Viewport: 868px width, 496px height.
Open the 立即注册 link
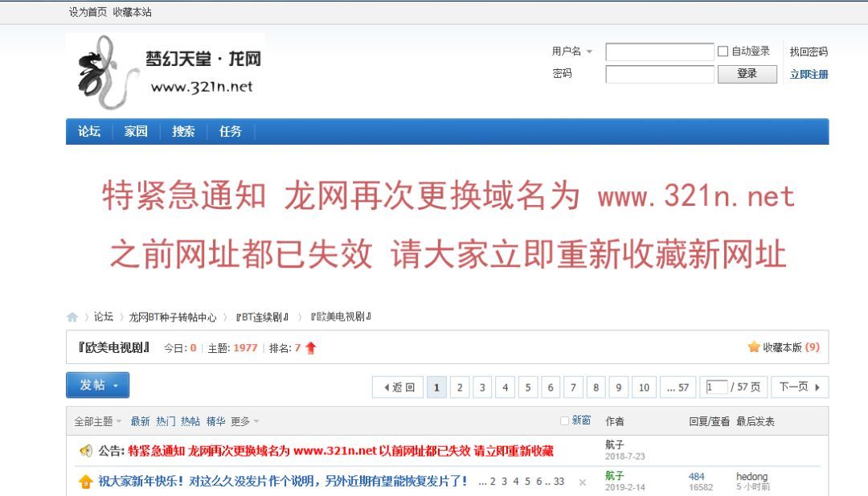click(x=809, y=73)
